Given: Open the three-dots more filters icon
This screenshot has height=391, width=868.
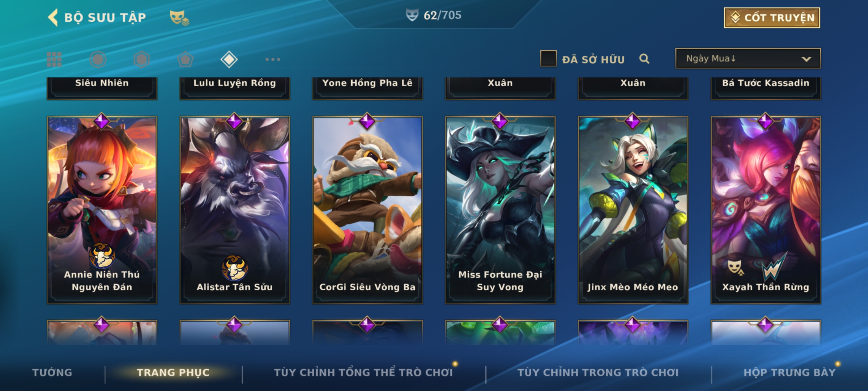Looking at the screenshot, I should tap(273, 59).
